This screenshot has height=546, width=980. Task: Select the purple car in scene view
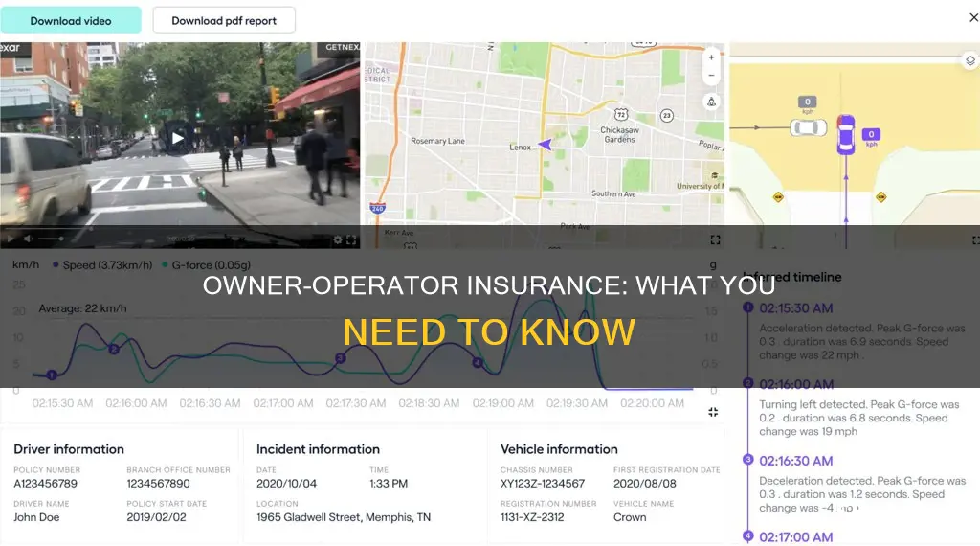(x=846, y=134)
